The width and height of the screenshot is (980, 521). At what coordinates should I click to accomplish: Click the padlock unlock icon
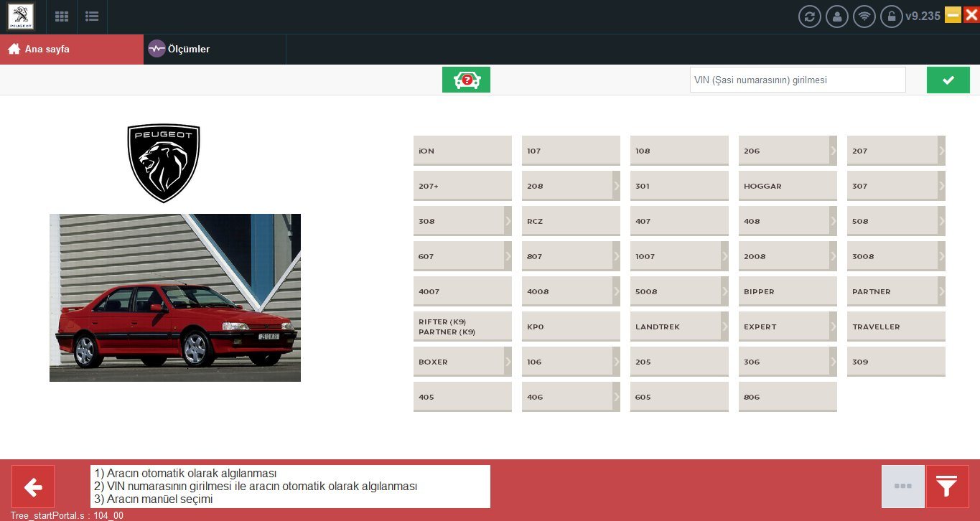click(x=891, y=17)
